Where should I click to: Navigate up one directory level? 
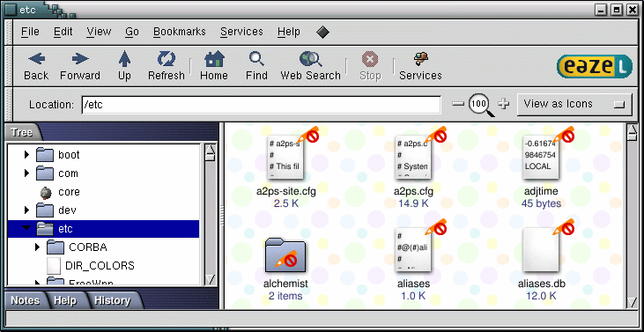pos(124,66)
